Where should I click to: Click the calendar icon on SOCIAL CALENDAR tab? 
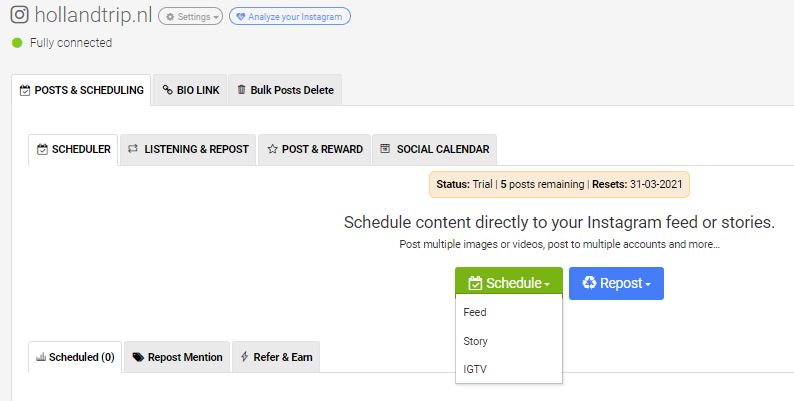[x=385, y=148]
